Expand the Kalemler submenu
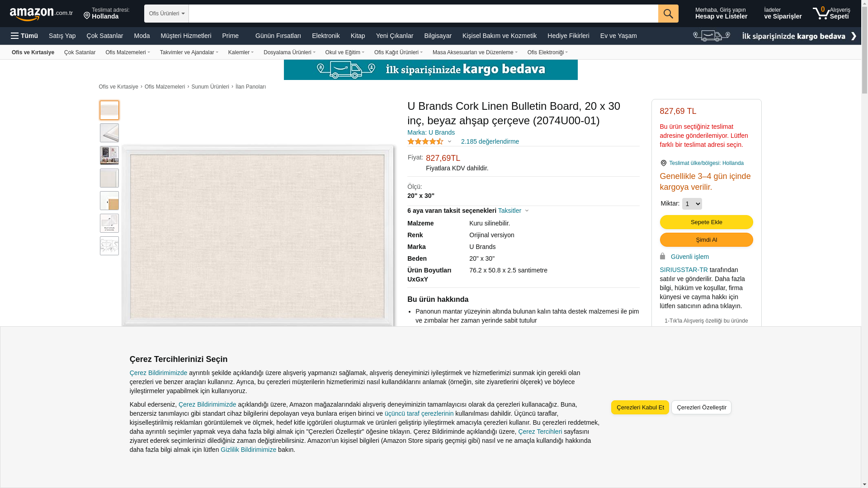Viewport: 868px width, 488px height. (241, 52)
